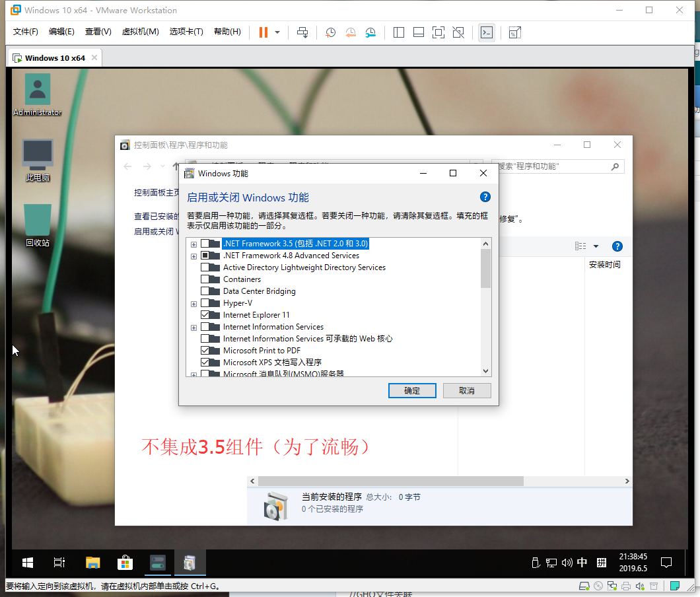
Task: Open the snapshot manager icon
Action: click(370, 32)
